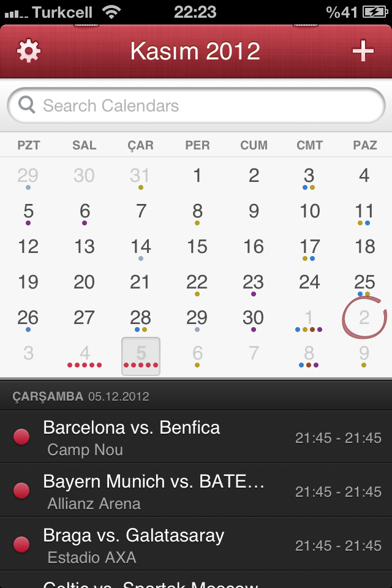This screenshot has width=392, height=588.
Task: Select November 28 in the calendar
Action: (x=141, y=320)
